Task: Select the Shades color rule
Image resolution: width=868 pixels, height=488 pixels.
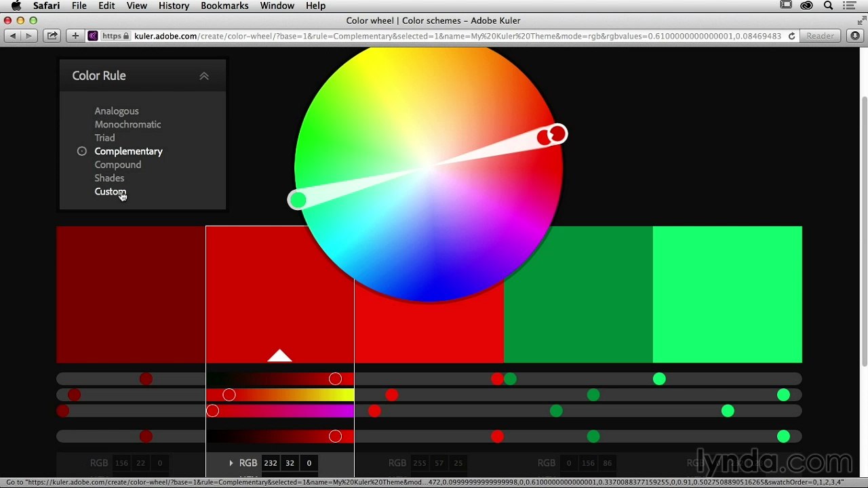Action: 109,178
